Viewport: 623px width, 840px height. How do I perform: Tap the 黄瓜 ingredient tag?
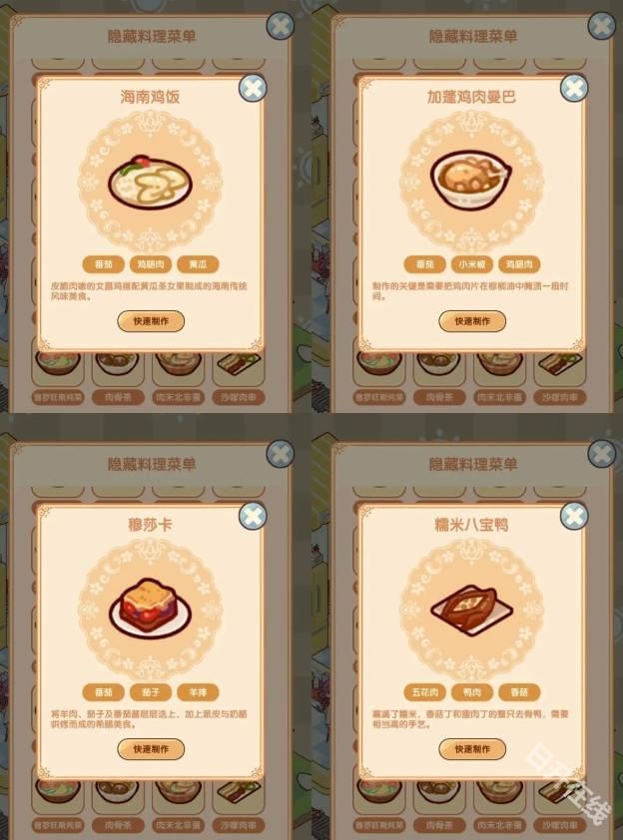tap(198, 264)
